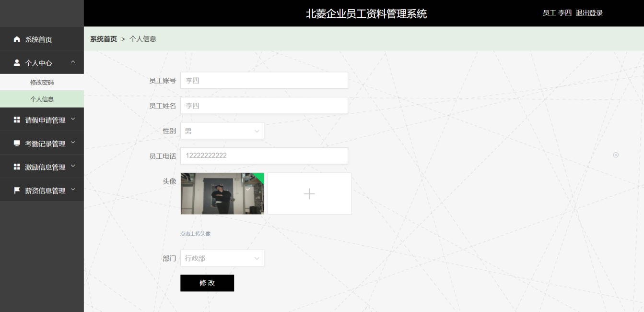Screen dimensions: 644x312
Task: Open 考勤记录管理 menu label
Action: click(45, 144)
